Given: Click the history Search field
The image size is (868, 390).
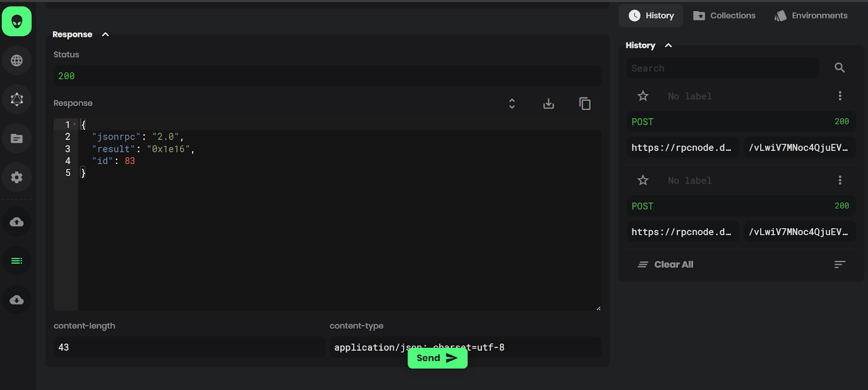Looking at the screenshot, I should (723, 68).
